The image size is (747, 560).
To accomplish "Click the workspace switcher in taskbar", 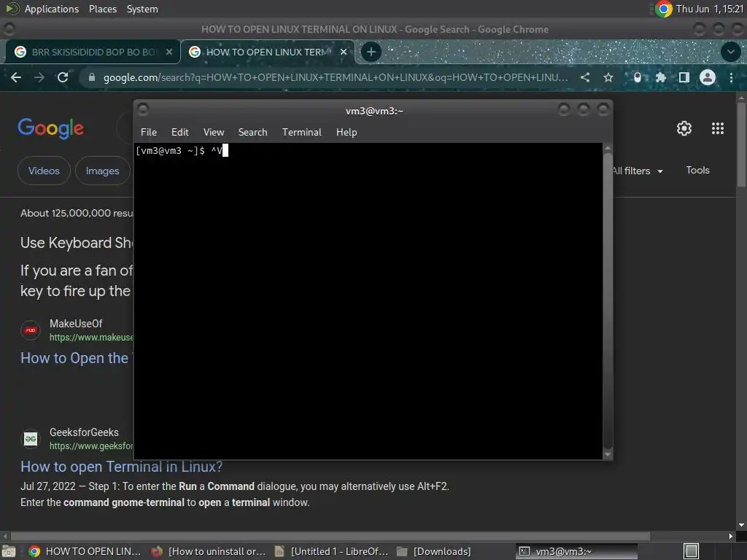I will point(691,551).
